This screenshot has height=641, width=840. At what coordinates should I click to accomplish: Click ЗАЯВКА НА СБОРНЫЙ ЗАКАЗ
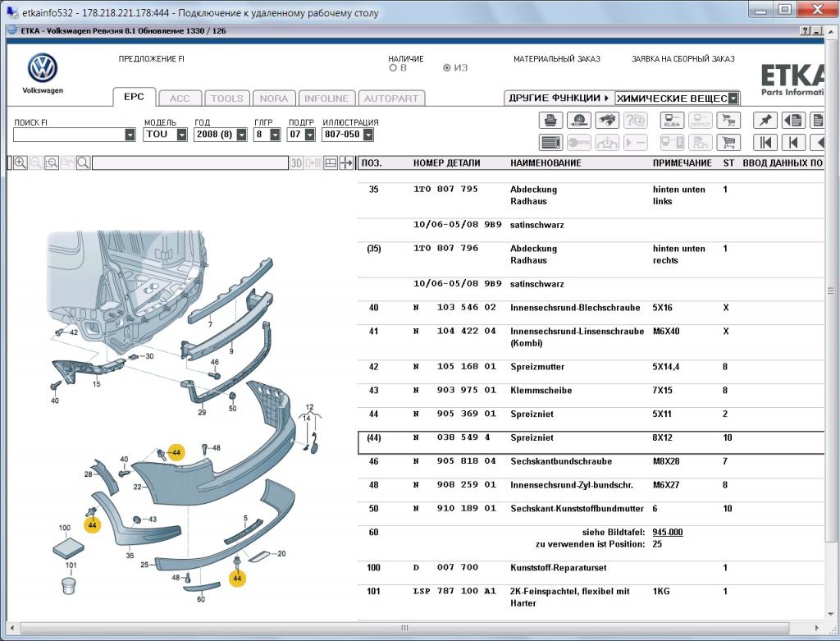tap(683, 59)
